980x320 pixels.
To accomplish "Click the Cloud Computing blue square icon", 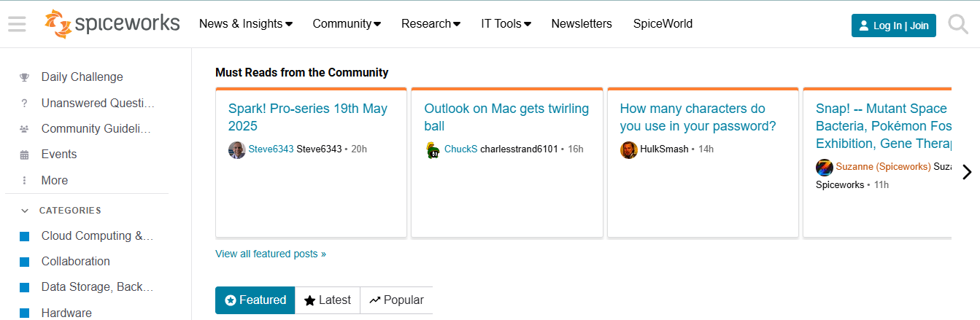I will tap(24, 236).
